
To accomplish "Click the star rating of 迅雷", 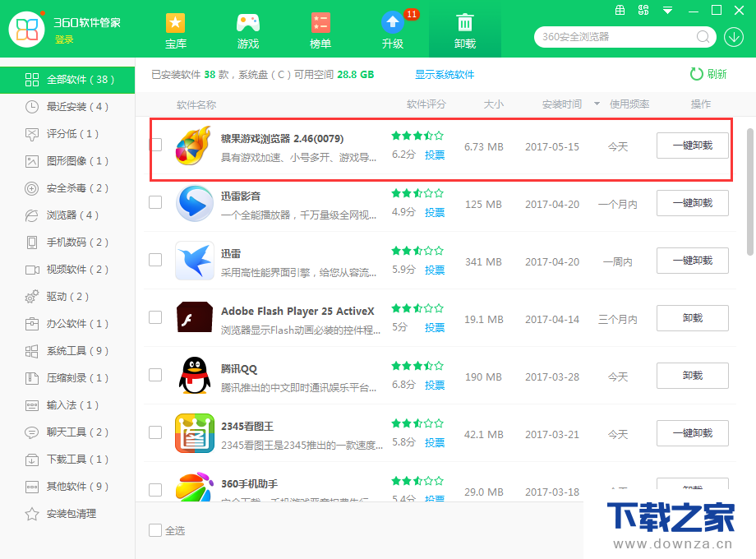I will 417,251.
